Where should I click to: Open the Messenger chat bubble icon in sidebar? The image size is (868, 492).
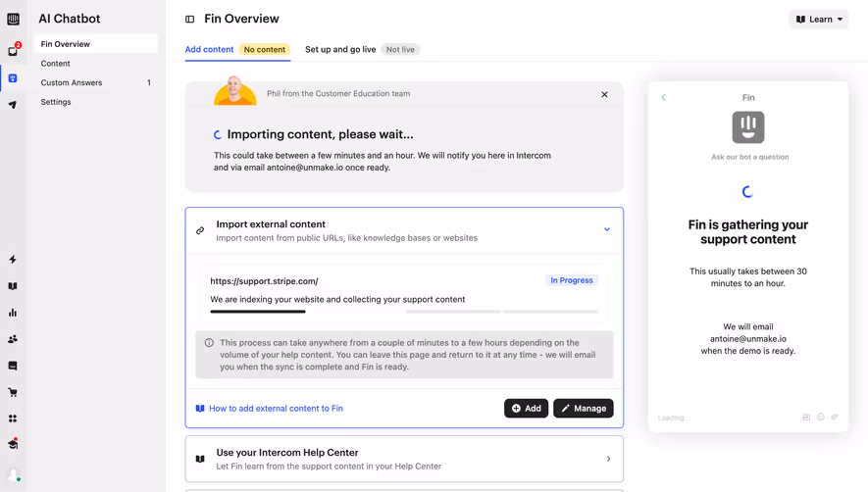tap(13, 366)
